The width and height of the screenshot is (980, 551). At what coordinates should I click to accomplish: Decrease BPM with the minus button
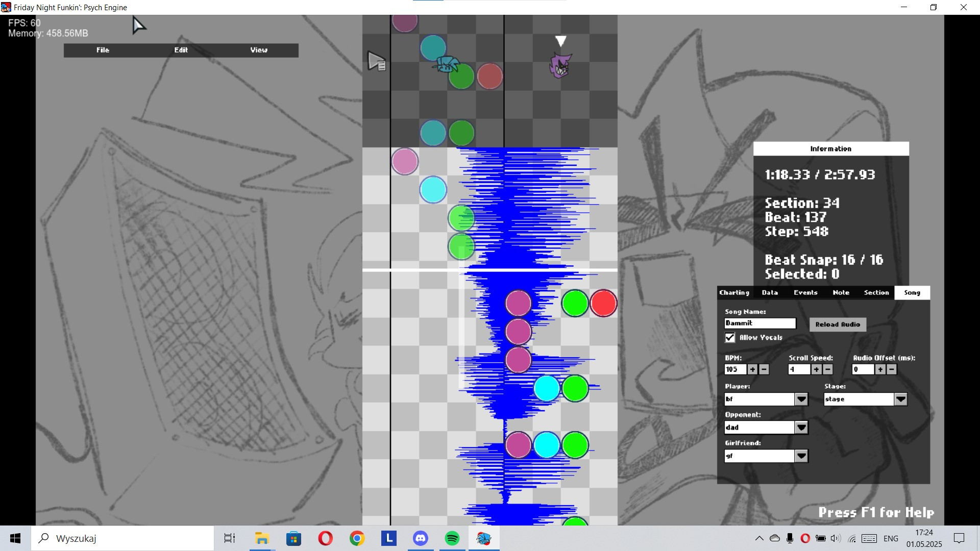(764, 369)
